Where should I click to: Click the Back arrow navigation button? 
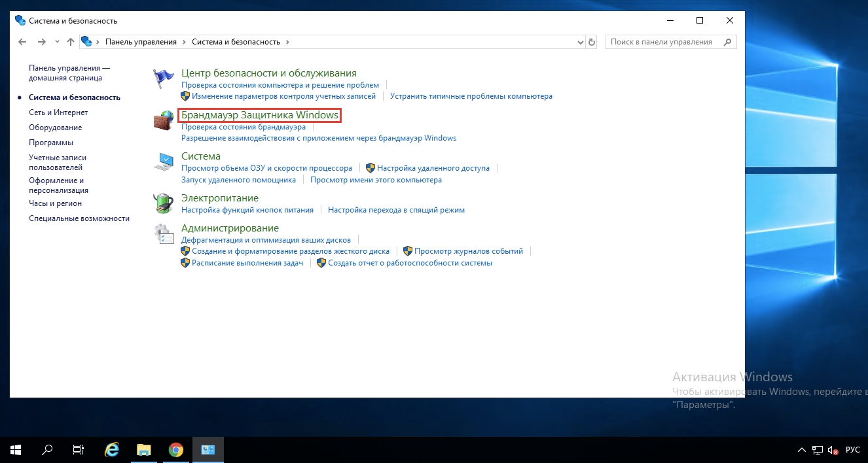[23, 42]
